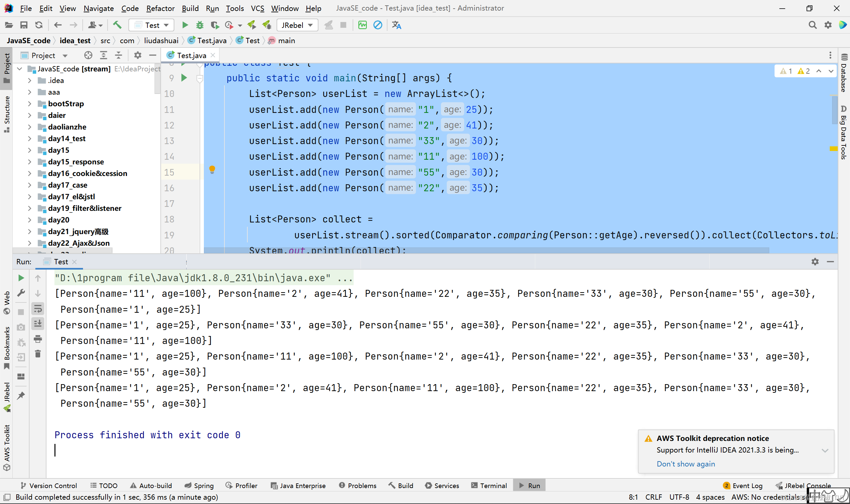
Task: Click the Build project hammer icon
Action: [x=117, y=25]
